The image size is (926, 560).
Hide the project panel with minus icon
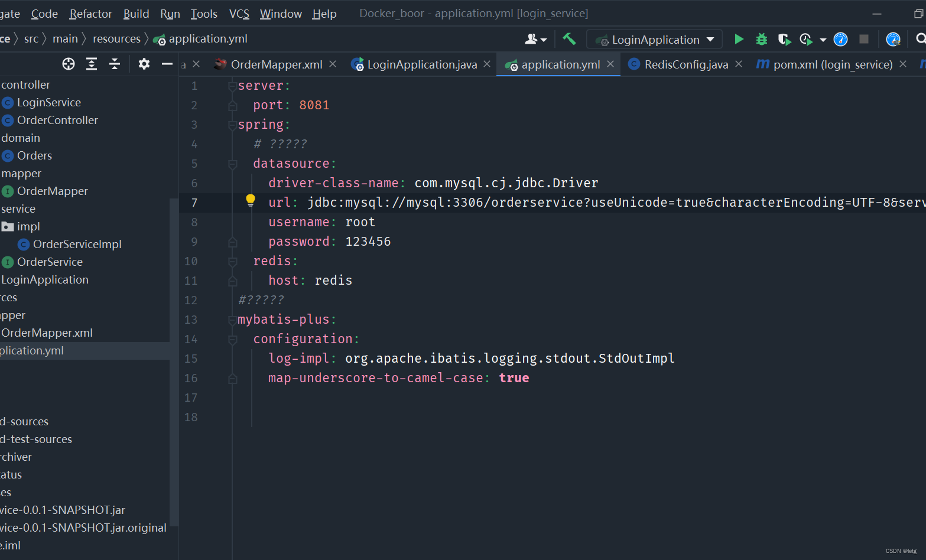(x=167, y=64)
